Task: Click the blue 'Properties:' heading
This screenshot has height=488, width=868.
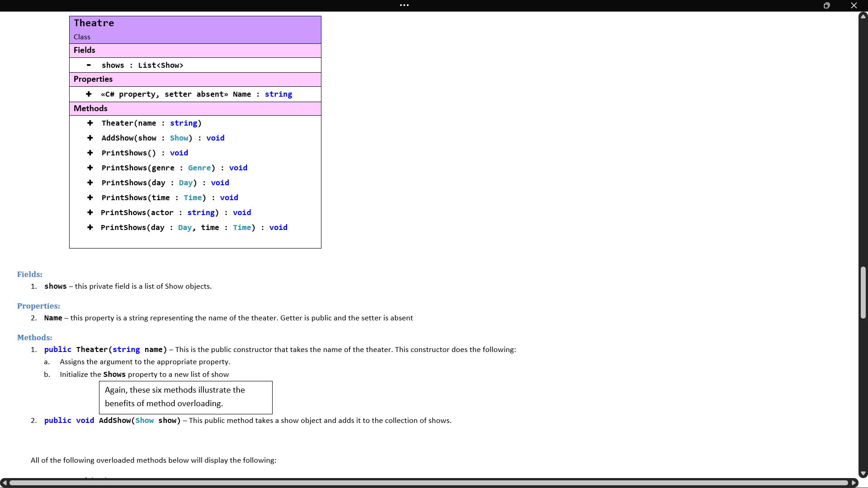Action: 38,306
